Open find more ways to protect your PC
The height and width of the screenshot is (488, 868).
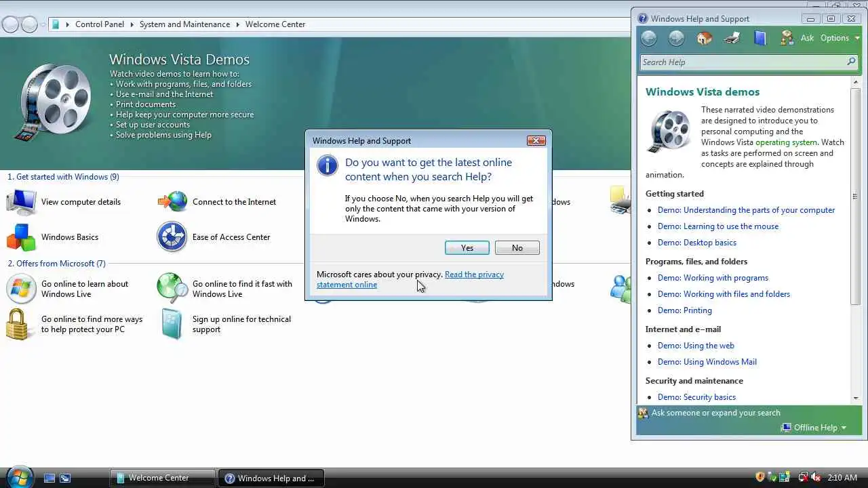(75, 324)
